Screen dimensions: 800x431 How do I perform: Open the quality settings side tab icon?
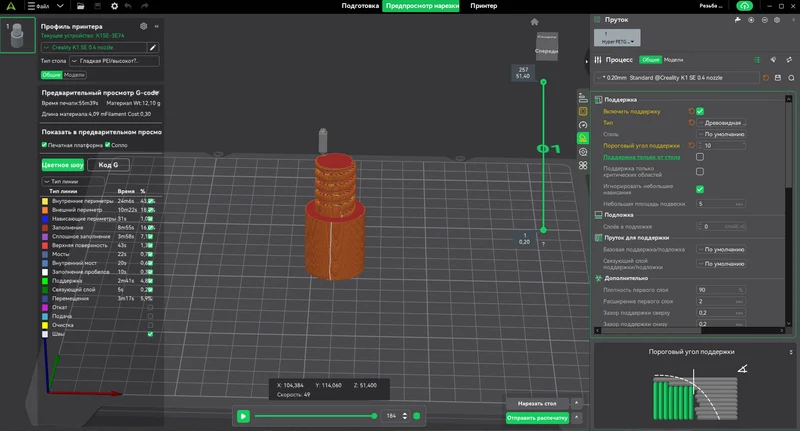coord(583,98)
